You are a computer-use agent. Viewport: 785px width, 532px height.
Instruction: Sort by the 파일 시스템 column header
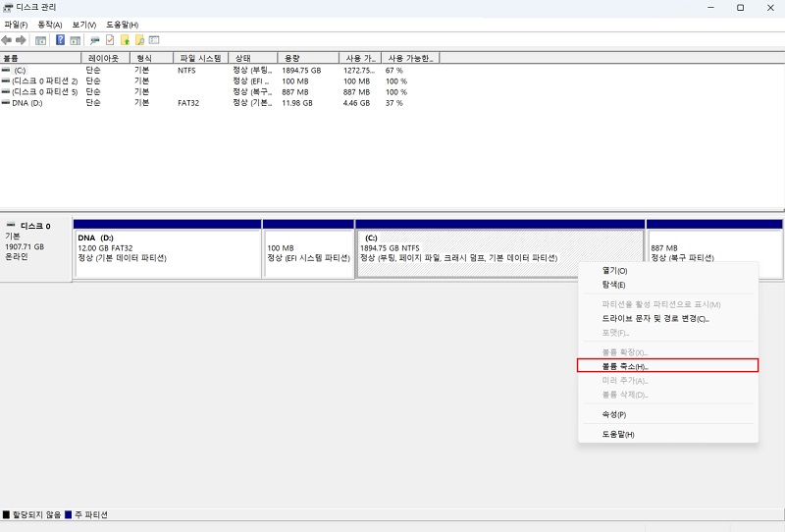[x=199, y=59]
